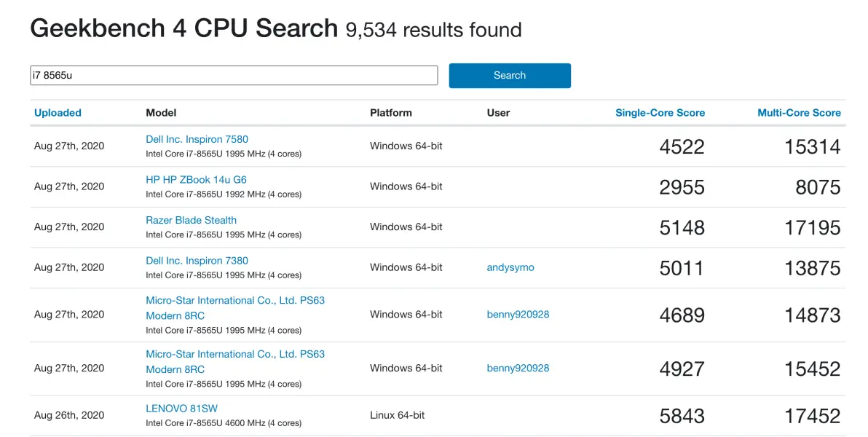Click the 4600 MHz CPU description
The image size is (868, 437).
(x=224, y=422)
